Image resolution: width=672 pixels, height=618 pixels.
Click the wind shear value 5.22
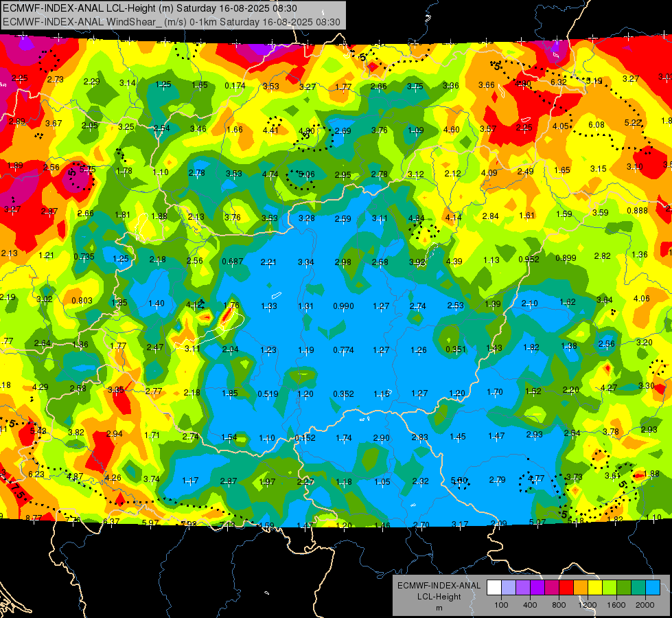tap(633, 123)
